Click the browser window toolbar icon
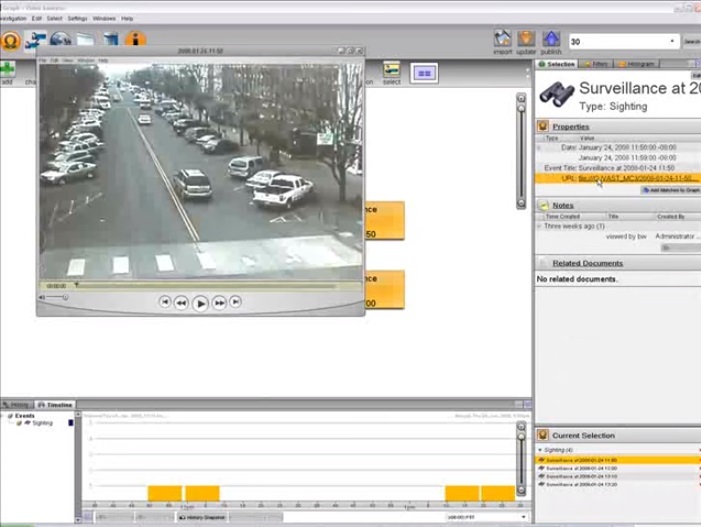 pos(85,39)
